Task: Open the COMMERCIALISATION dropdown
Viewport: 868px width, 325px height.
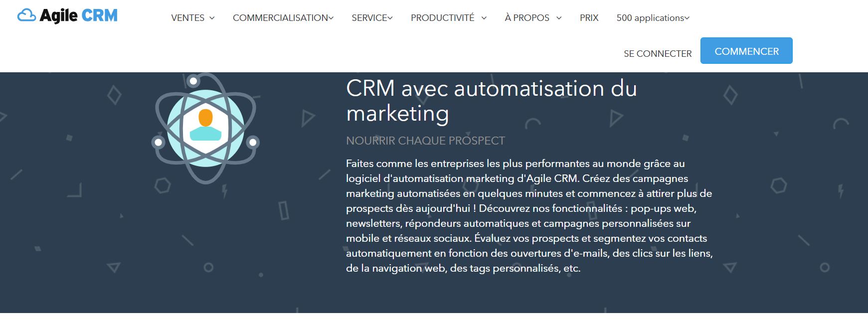Action: tap(331, 17)
